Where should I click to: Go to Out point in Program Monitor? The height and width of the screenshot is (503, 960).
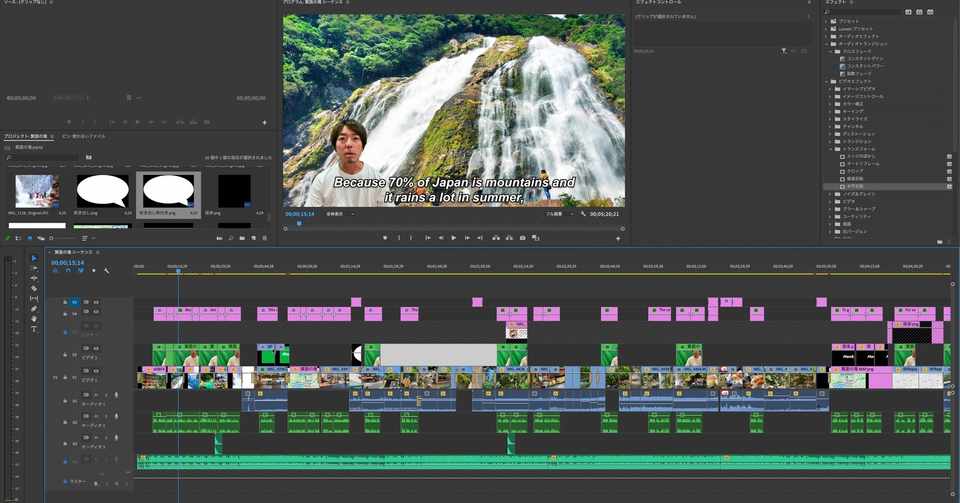point(479,237)
